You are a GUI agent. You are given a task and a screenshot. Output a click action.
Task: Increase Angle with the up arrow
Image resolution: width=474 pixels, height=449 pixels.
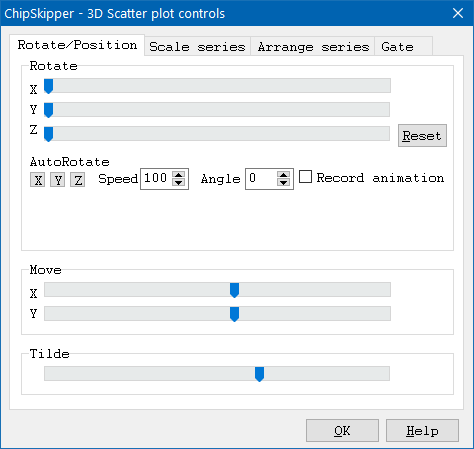[x=284, y=175]
